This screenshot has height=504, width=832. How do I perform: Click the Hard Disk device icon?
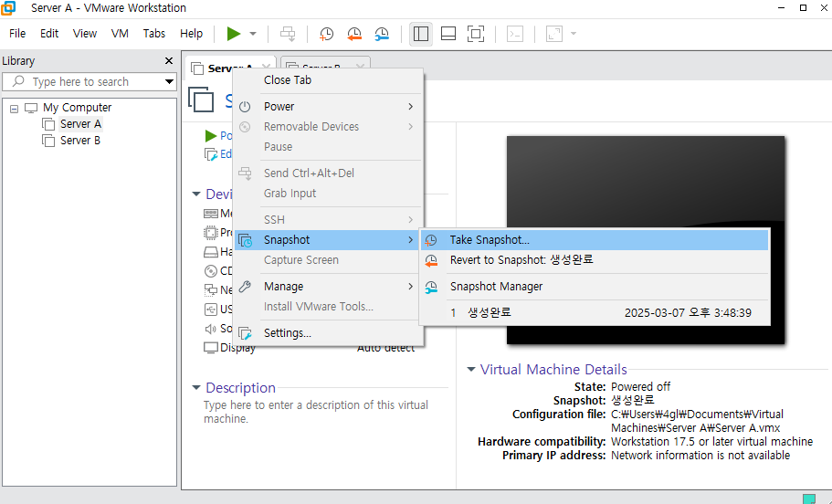pyautogui.click(x=211, y=252)
